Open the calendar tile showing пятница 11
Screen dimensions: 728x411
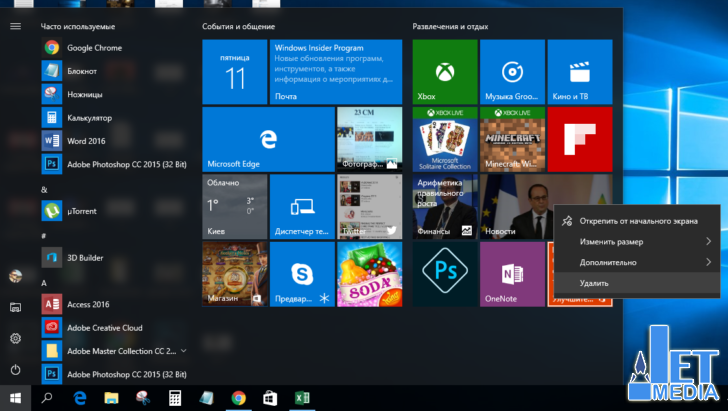235,72
